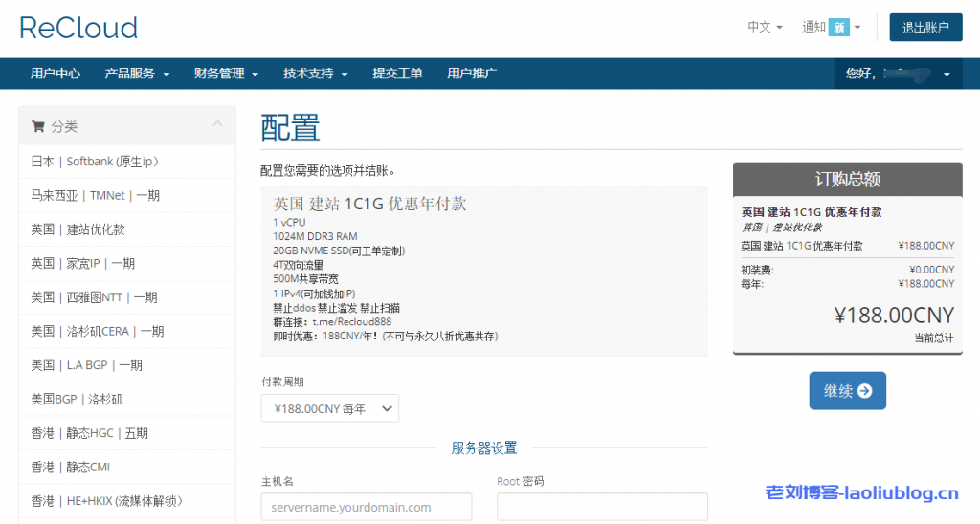Click the 退出账户 logout button
The height and width of the screenshot is (524, 980).
click(925, 28)
